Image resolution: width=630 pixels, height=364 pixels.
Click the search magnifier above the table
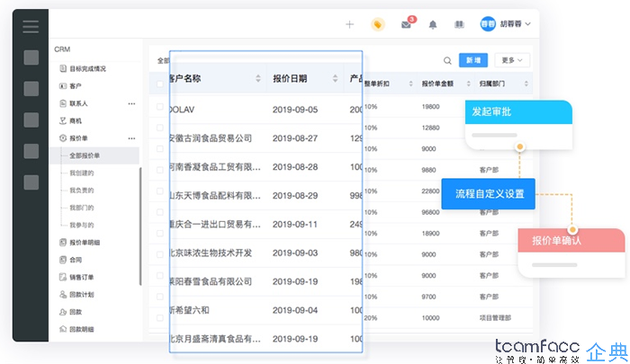pos(447,60)
